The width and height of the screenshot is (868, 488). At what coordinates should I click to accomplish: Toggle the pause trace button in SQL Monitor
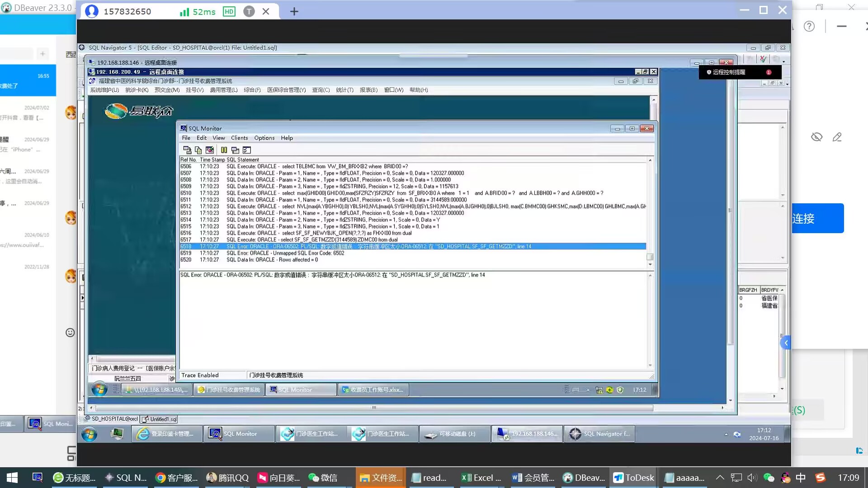[224, 150]
